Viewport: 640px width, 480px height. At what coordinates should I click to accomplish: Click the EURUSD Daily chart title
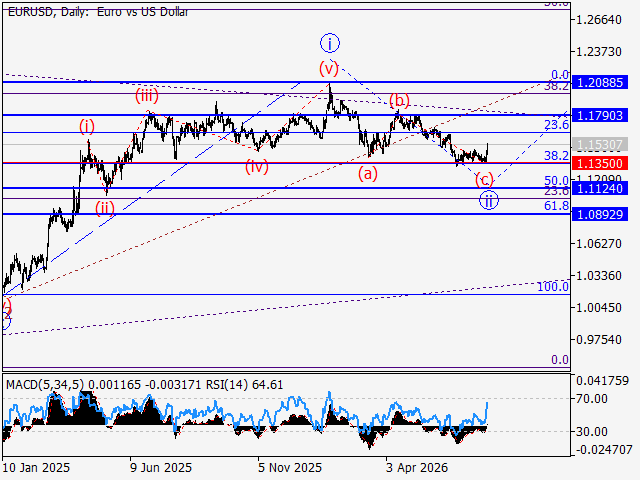(x=98, y=12)
